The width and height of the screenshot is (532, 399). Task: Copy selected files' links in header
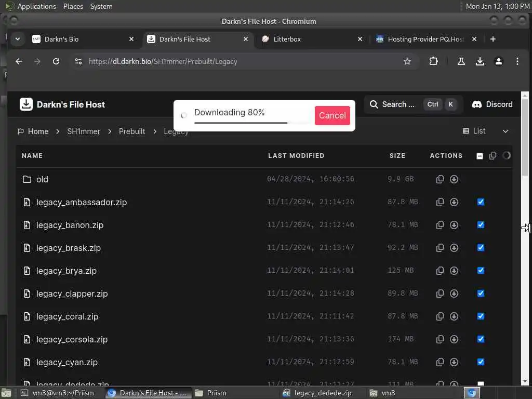click(x=493, y=156)
